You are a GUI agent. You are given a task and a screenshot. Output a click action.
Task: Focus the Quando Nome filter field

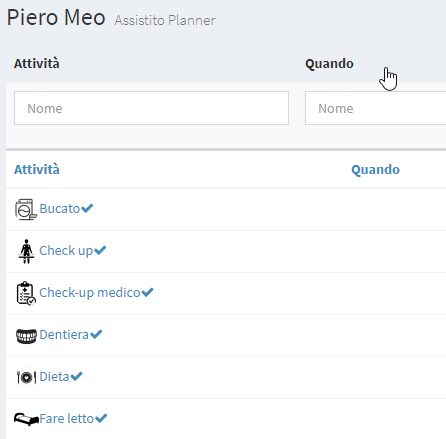click(x=375, y=108)
